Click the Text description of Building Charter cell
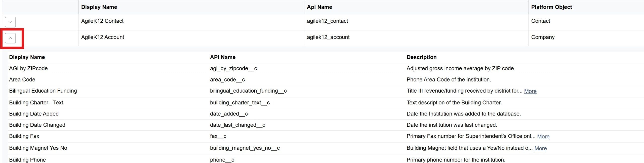Viewport: 644px width, 163px height. pos(454,102)
